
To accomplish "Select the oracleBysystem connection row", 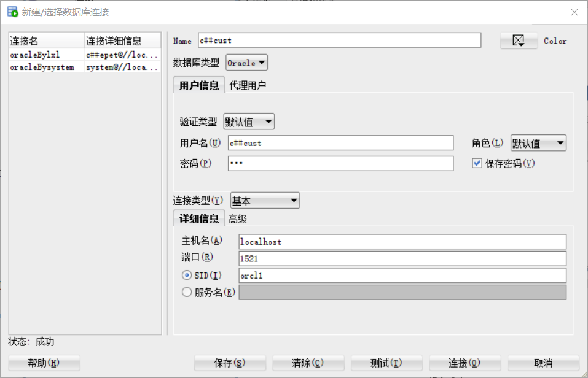I will [85, 67].
